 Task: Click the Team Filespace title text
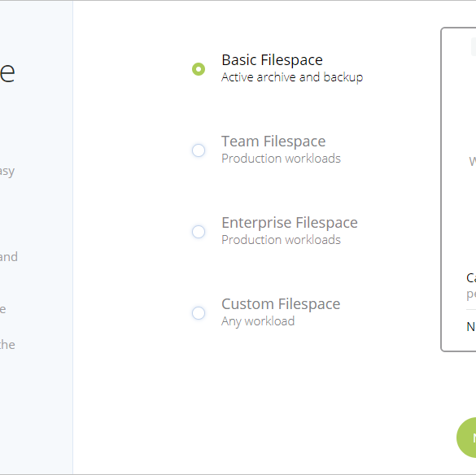click(273, 142)
